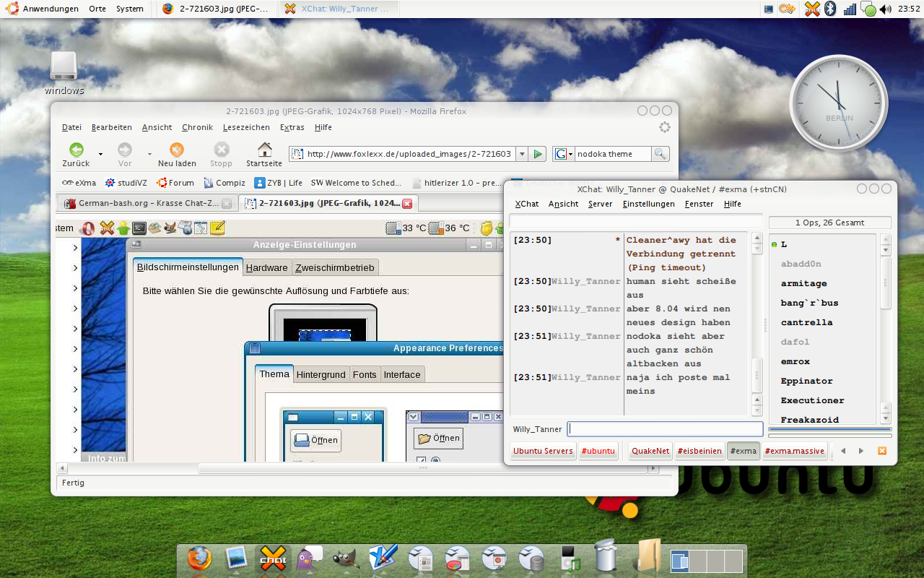
Task: Click the search magnifier icon in Firefox
Action: tap(660, 154)
